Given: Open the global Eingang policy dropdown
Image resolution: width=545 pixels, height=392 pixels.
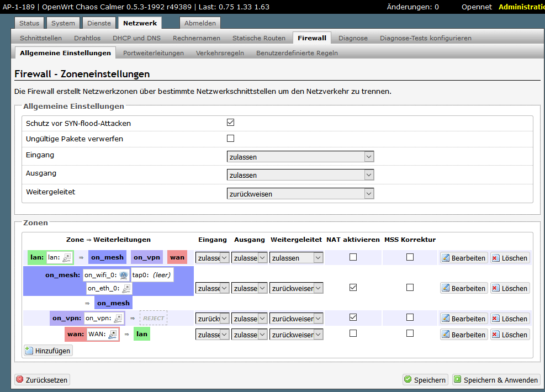Looking at the screenshot, I should 300,157.
